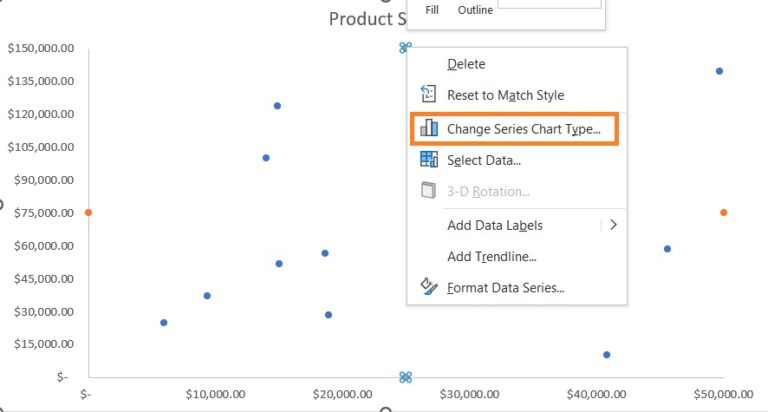
Task: Open the series selector box beside Outline
Action: click(x=549, y=5)
